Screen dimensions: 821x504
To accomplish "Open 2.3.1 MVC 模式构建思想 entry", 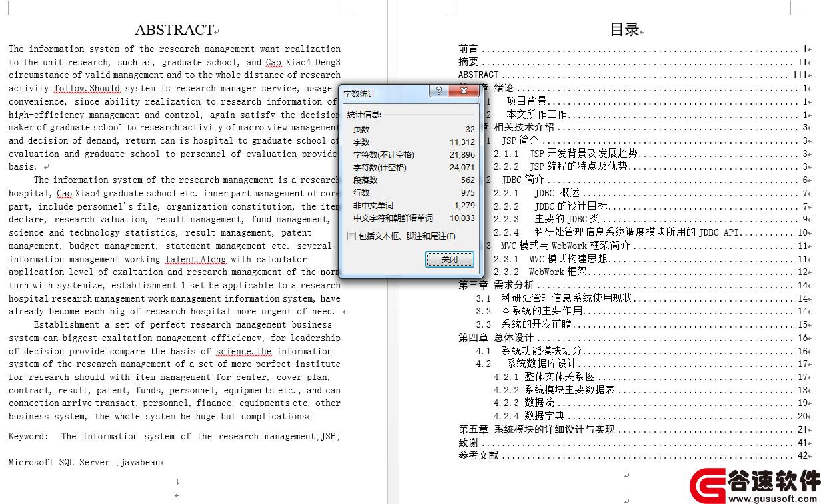I will coord(650,259).
